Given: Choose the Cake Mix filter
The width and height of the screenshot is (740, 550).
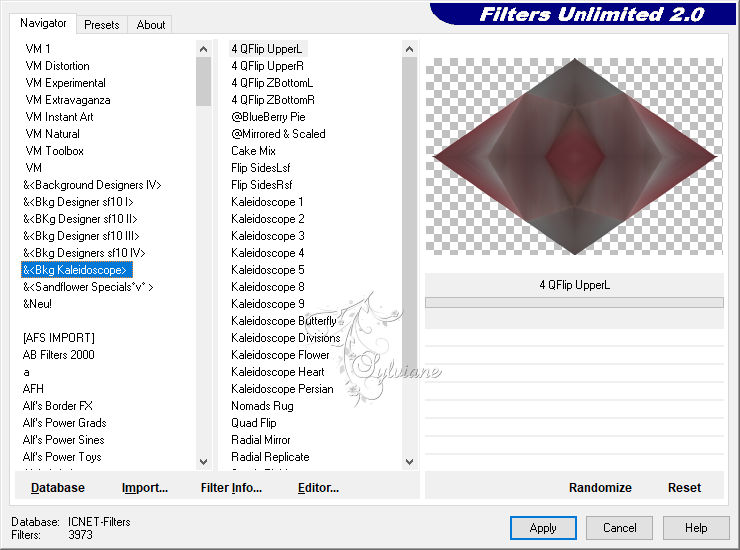Looking at the screenshot, I should [253, 151].
